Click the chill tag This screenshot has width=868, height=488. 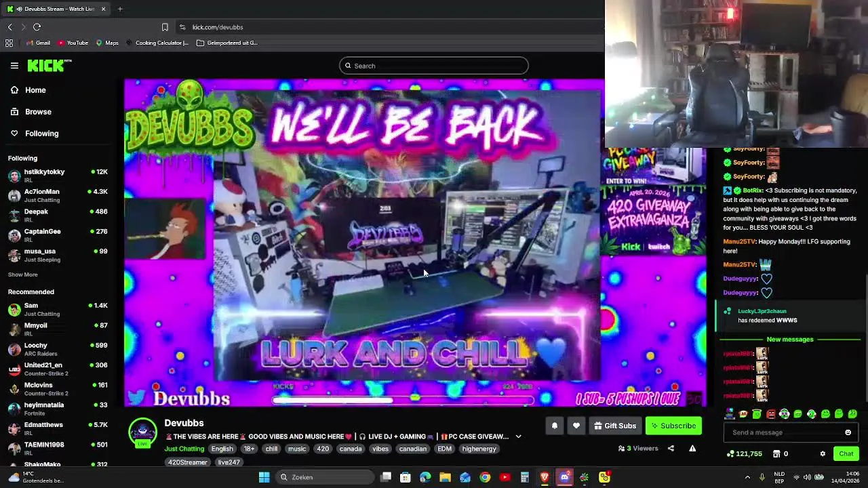pyautogui.click(x=271, y=449)
